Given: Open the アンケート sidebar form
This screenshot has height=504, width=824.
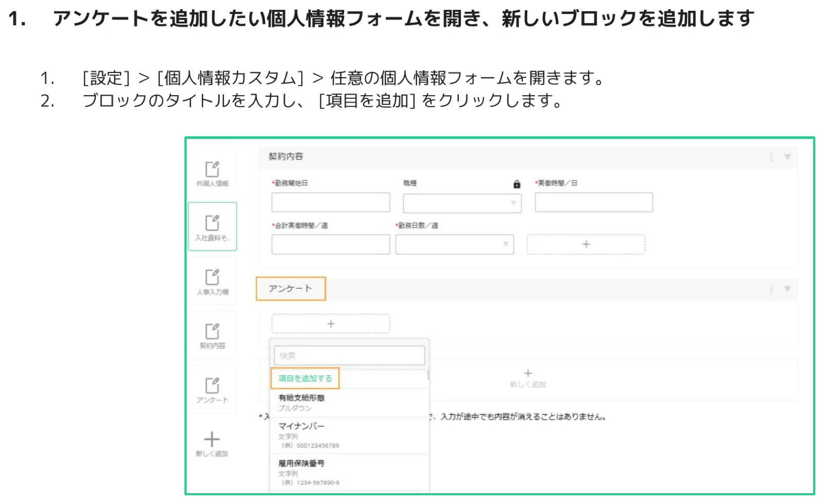Looking at the screenshot, I should pos(212,389).
